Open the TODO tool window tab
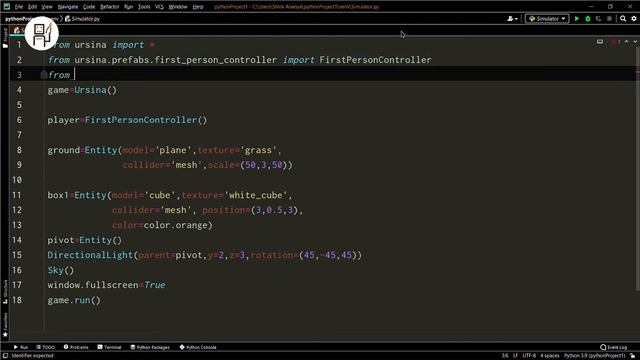Screen dimensions: 640x360 click(45, 347)
